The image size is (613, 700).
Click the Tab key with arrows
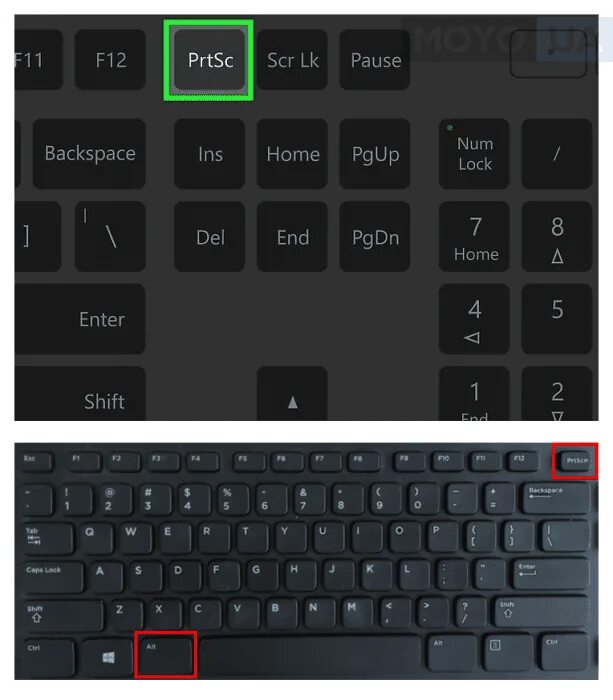click(47, 538)
